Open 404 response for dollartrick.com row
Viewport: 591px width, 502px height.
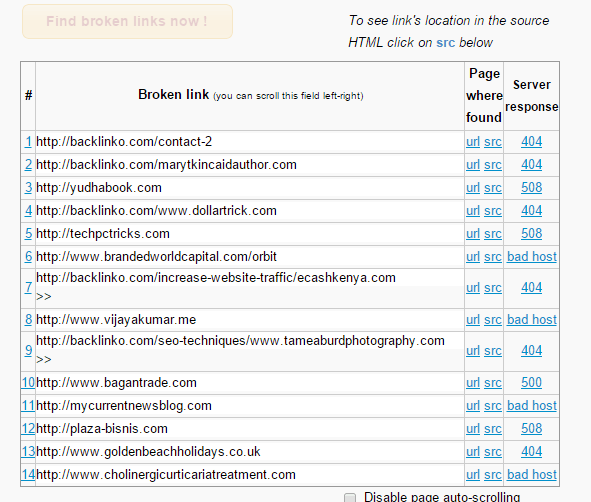tap(531, 211)
